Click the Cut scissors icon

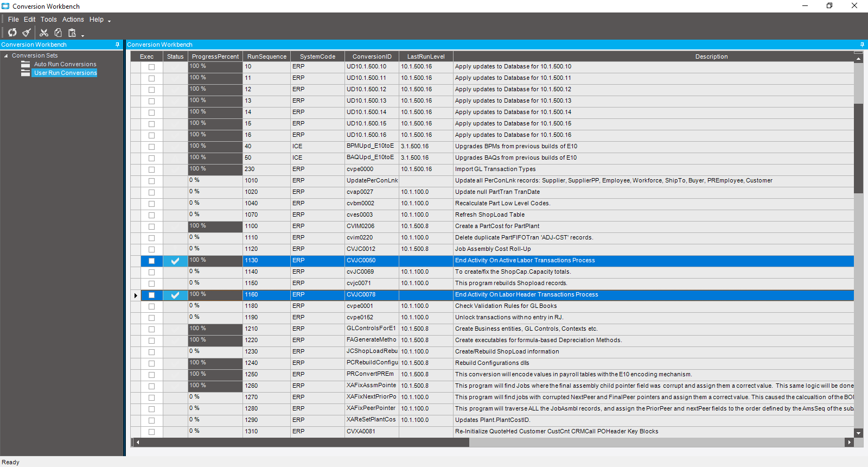[x=44, y=33]
